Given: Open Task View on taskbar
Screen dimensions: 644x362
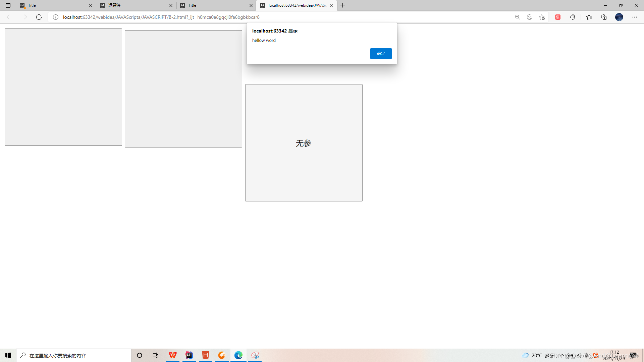Looking at the screenshot, I should [x=156, y=355].
